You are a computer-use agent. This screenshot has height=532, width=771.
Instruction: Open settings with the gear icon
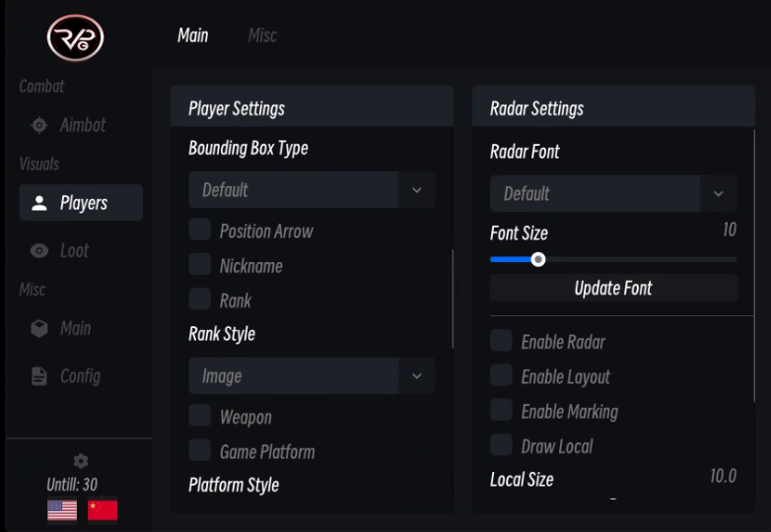[x=81, y=461]
